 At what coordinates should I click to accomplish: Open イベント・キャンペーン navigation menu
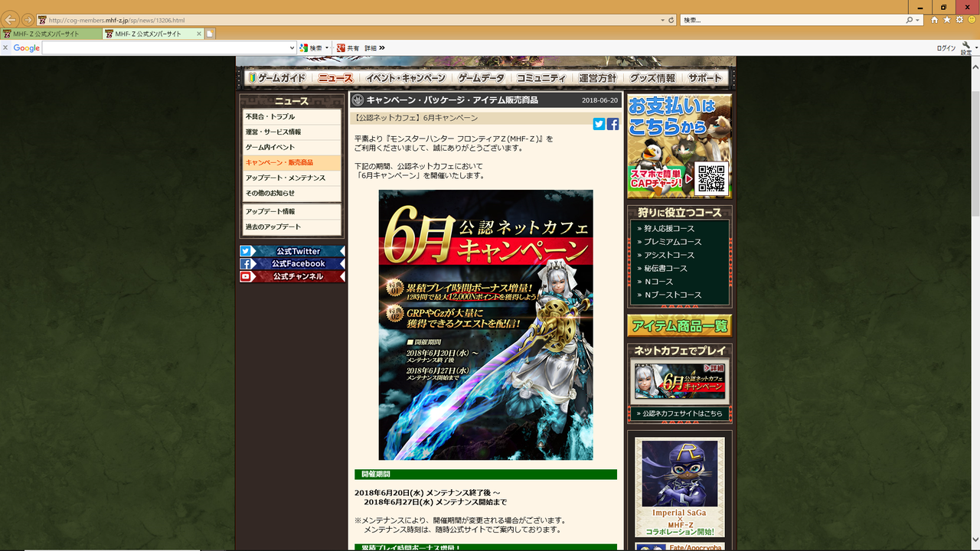click(x=405, y=78)
